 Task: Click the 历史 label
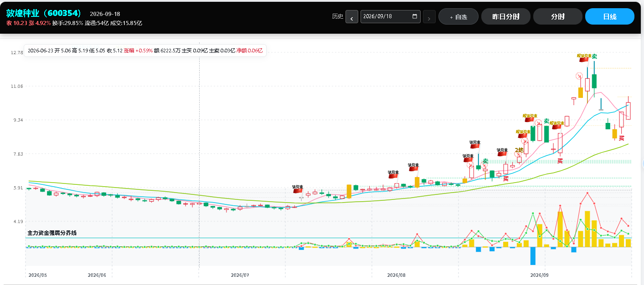coord(338,16)
